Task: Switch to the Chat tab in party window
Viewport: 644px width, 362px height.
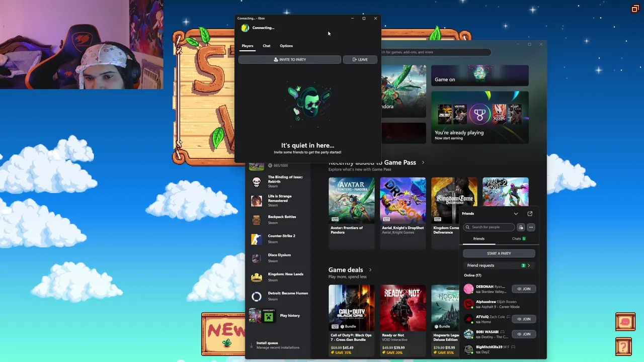Action: point(267,46)
